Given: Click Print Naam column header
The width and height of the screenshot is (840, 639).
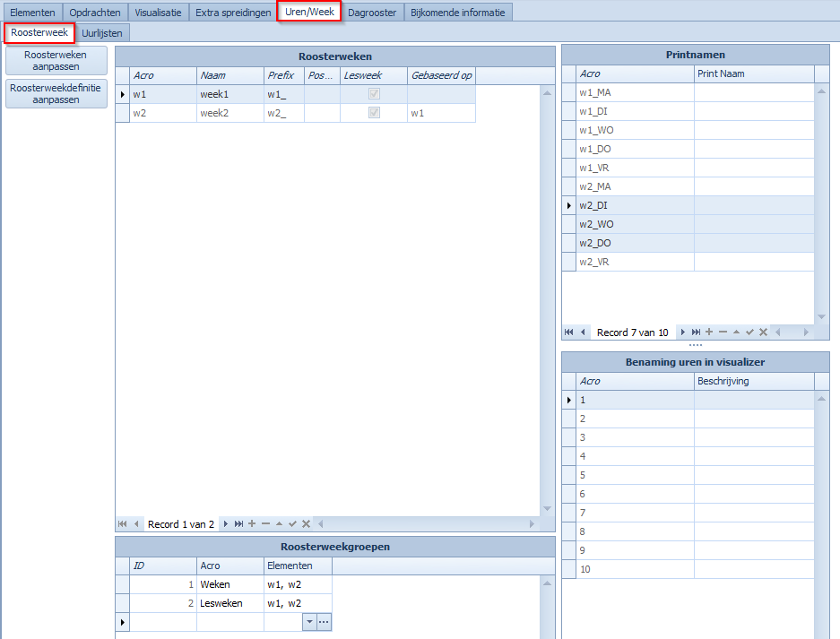Looking at the screenshot, I should pos(754,73).
